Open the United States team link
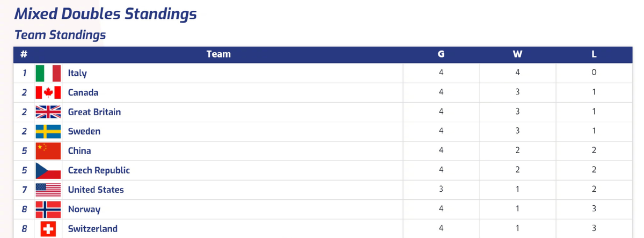Viewport: 644px width, 238px height. tap(96, 190)
